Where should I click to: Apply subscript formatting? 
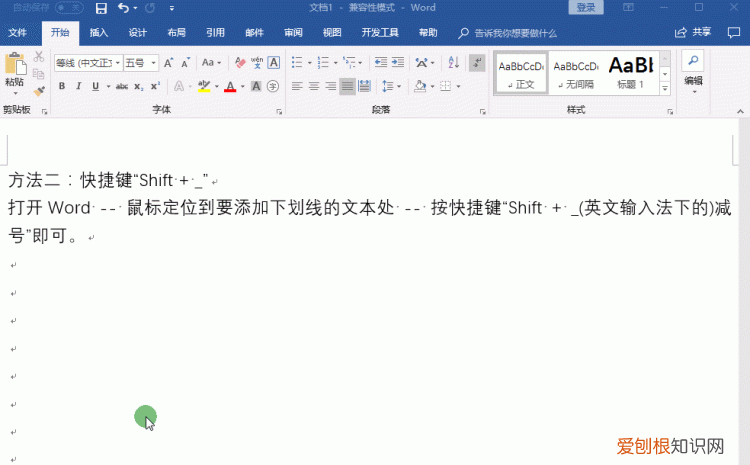pos(138,86)
